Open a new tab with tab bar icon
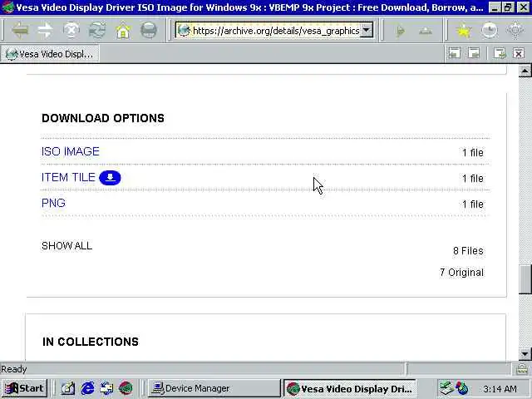This screenshot has height=399, width=532. tap(500, 53)
